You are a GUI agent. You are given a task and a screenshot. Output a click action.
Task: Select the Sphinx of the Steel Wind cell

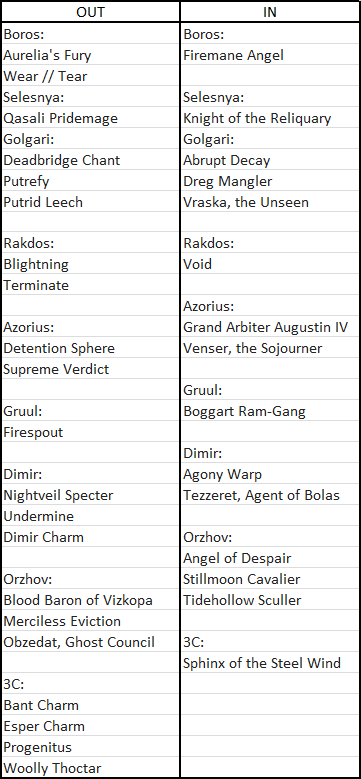270,663
